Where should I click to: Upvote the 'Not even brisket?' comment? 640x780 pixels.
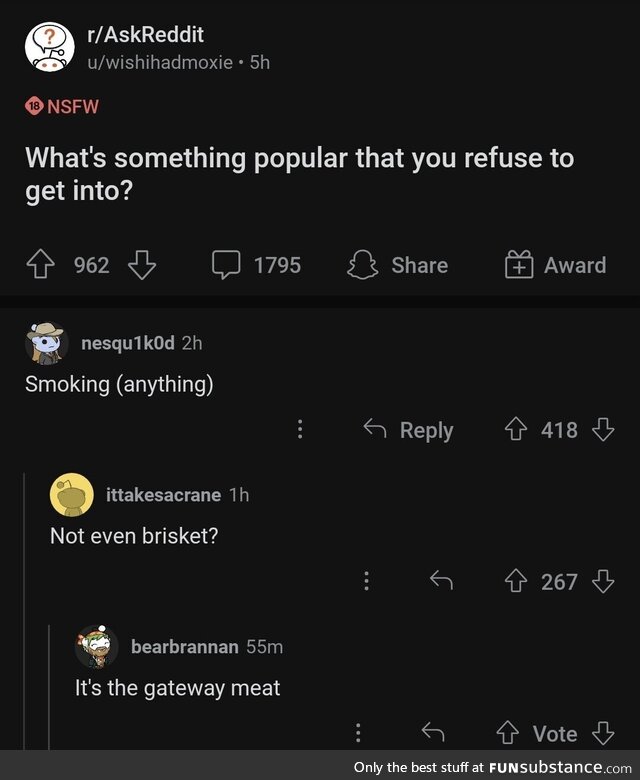pyautogui.click(x=518, y=581)
